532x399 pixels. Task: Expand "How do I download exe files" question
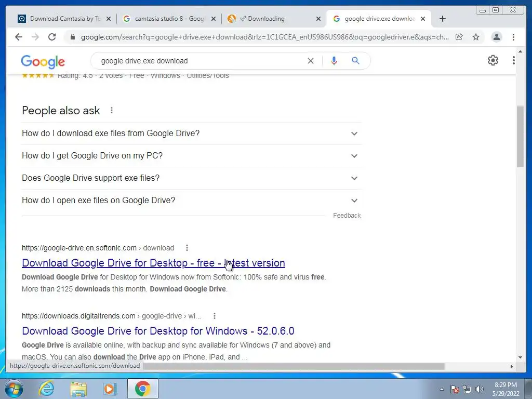[x=192, y=134]
